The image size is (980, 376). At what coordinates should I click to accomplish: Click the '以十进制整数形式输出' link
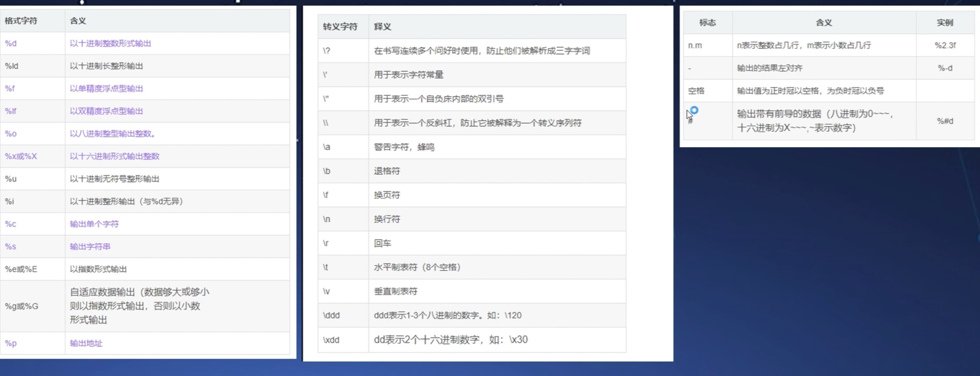(x=111, y=43)
